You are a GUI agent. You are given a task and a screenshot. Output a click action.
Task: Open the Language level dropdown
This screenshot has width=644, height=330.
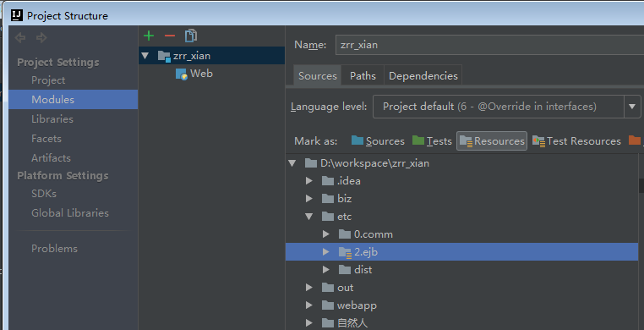click(632, 107)
